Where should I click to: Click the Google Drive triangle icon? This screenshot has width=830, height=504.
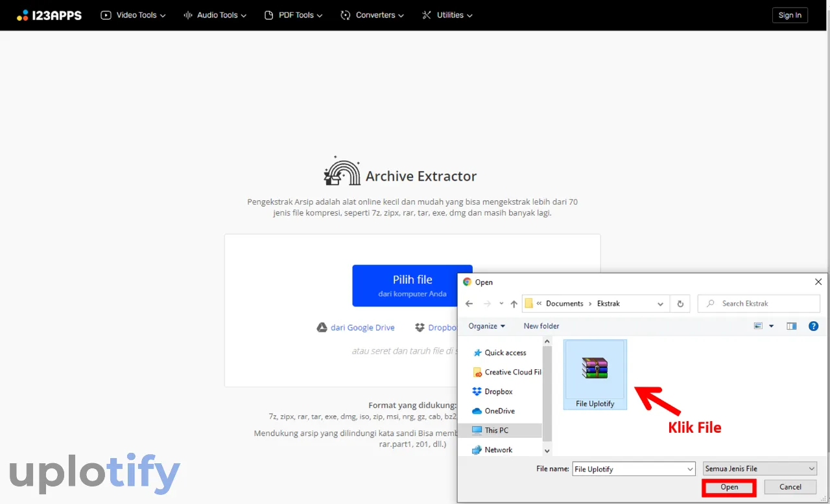(322, 328)
